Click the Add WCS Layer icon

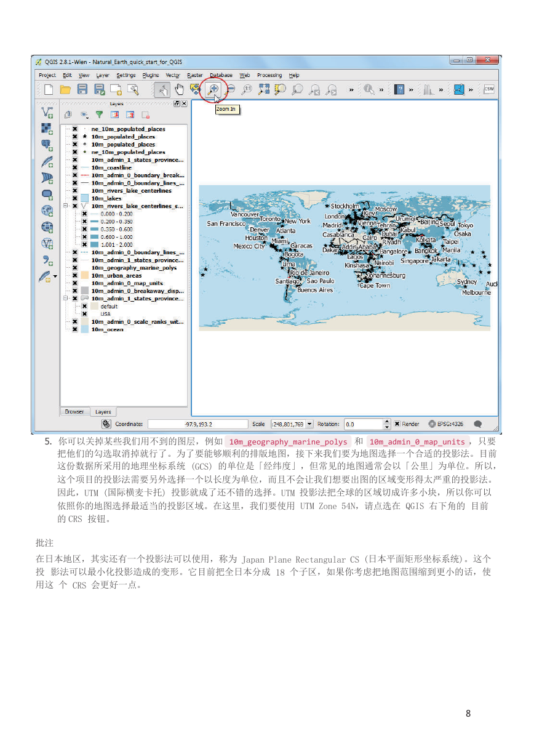(x=47, y=228)
